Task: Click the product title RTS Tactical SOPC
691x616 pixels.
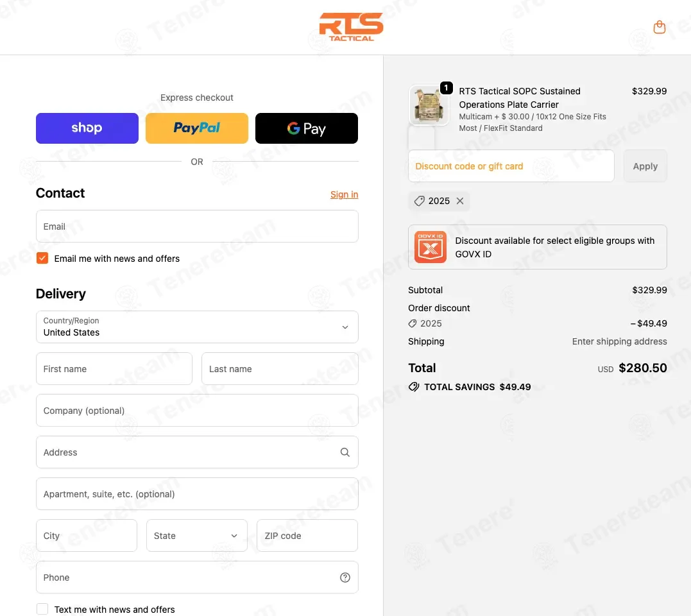Action: click(x=520, y=98)
